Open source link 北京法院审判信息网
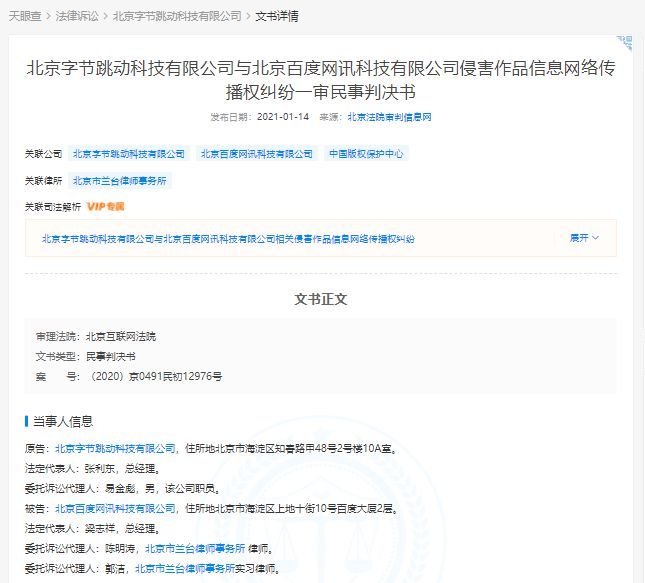The image size is (645, 583). (x=389, y=117)
